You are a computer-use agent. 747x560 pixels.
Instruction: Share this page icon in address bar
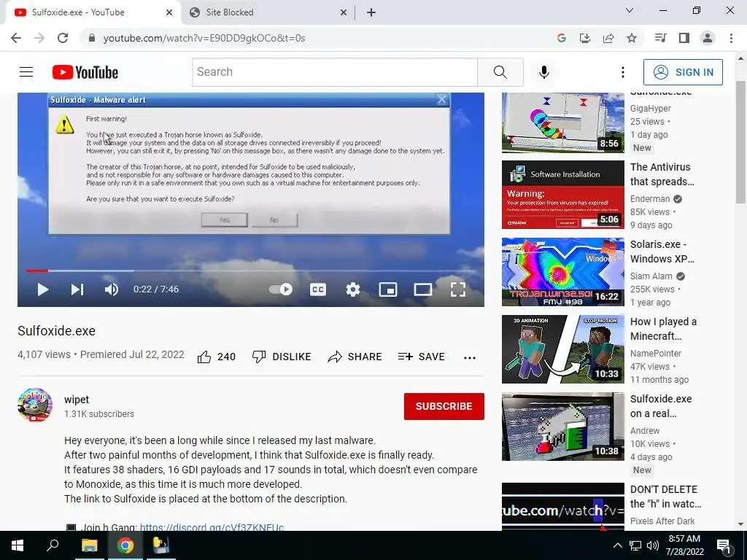tap(608, 38)
